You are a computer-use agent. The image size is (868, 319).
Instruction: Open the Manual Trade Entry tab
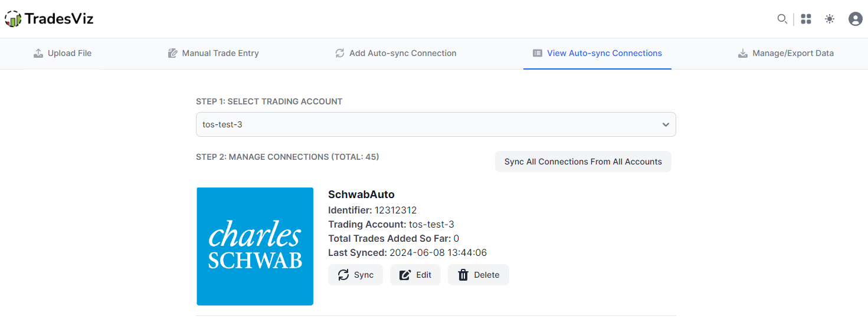(x=214, y=53)
